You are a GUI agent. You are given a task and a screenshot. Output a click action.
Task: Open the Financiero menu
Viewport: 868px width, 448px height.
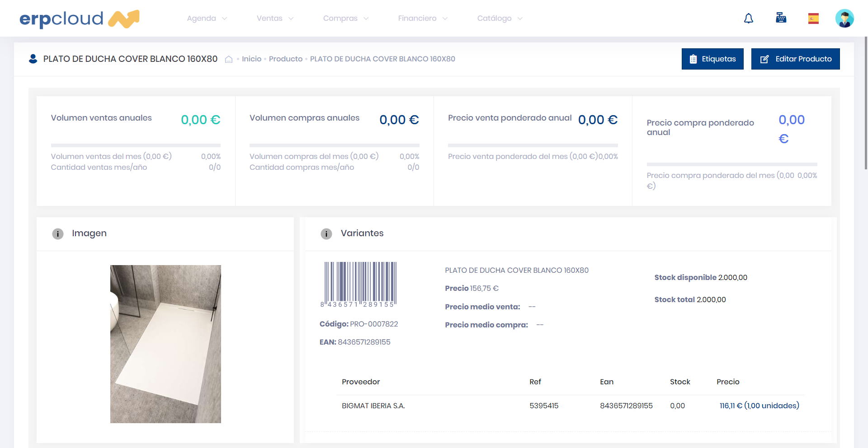pos(422,19)
